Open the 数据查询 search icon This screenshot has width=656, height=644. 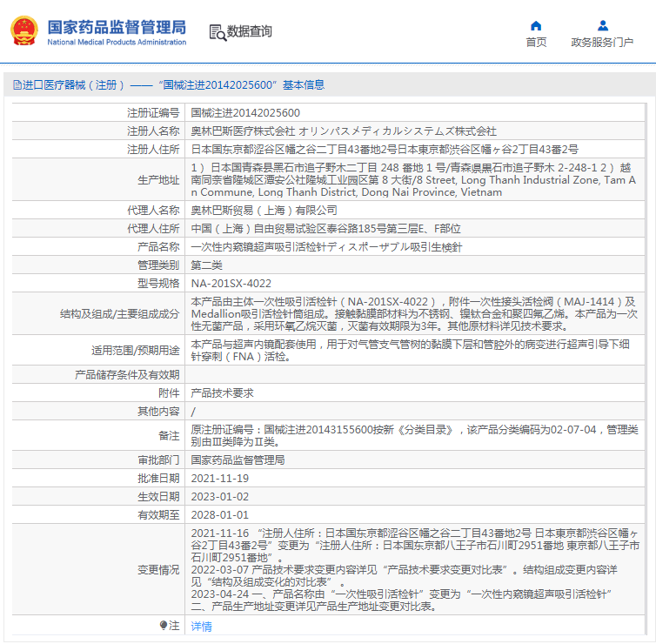point(218,33)
